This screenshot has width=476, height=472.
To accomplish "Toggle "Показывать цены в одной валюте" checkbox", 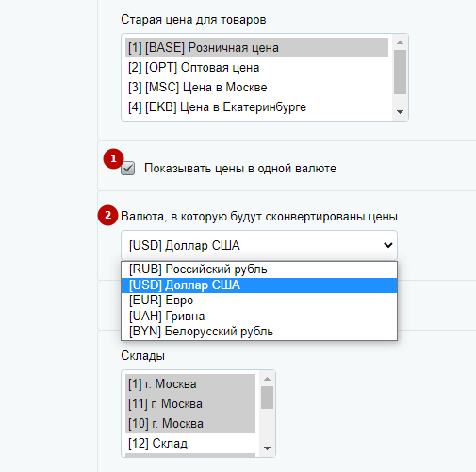I will tap(128, 169).
